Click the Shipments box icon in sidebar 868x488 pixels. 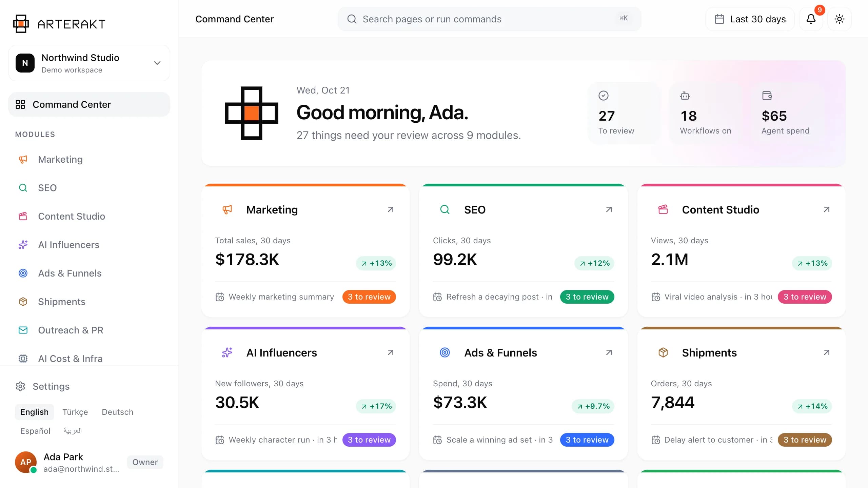pyautogui.click(x=23, y=302)
